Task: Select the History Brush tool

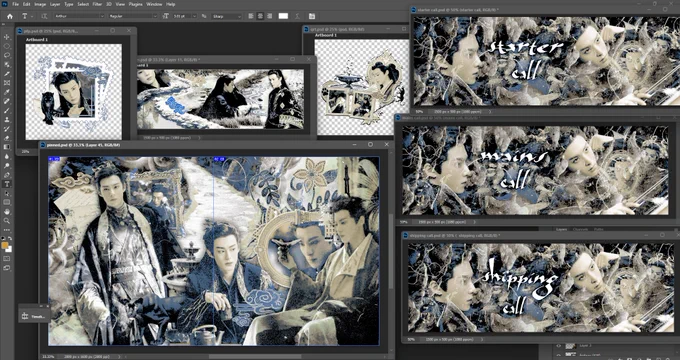Action: 7,129
